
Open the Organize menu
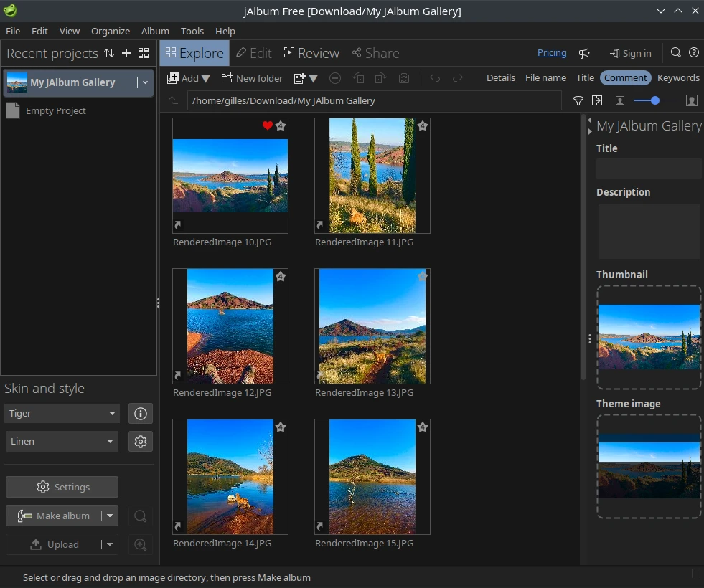tap(111, 31)
